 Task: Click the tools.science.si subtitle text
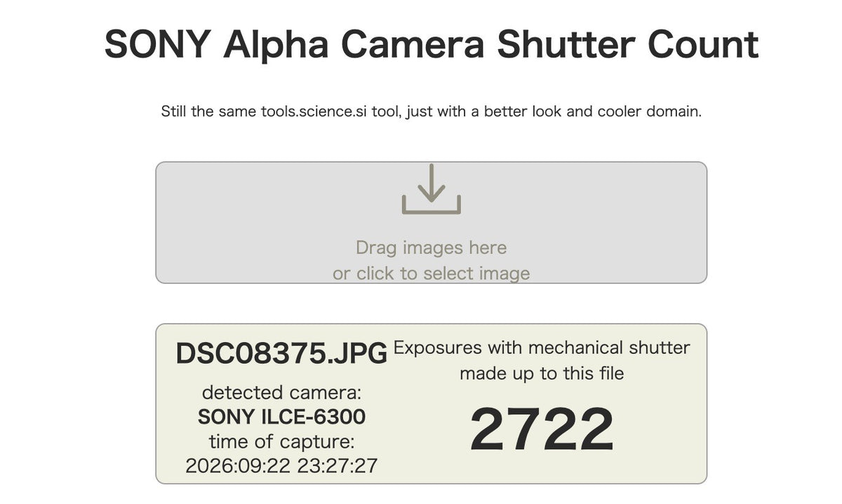pyautogui.click(x=431, y=111)
